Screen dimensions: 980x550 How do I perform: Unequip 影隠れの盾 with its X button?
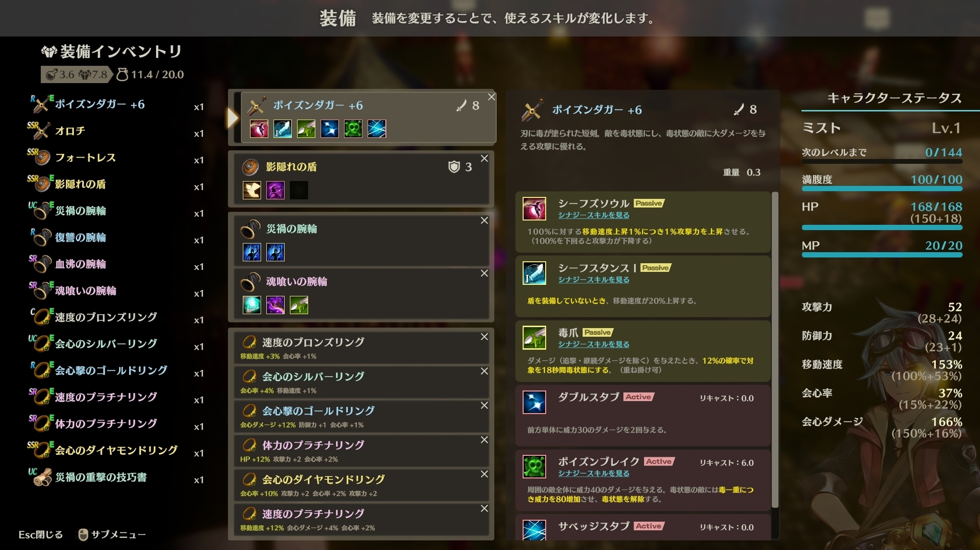(484, 158)
